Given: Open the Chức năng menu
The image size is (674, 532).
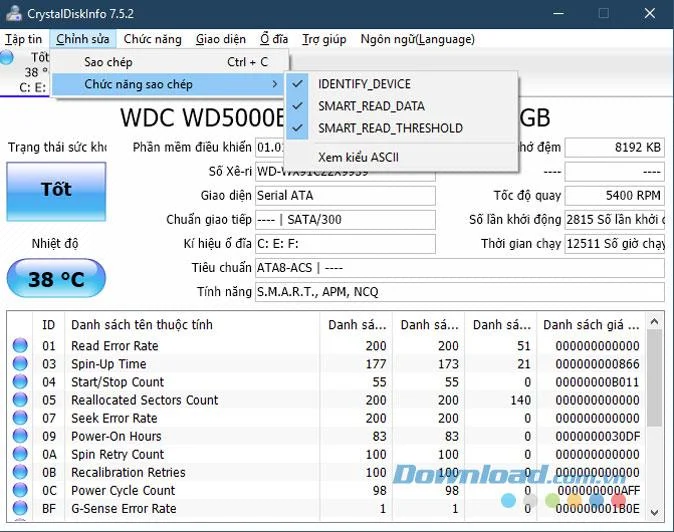Looking at the screenshot, I should point(153,39).
